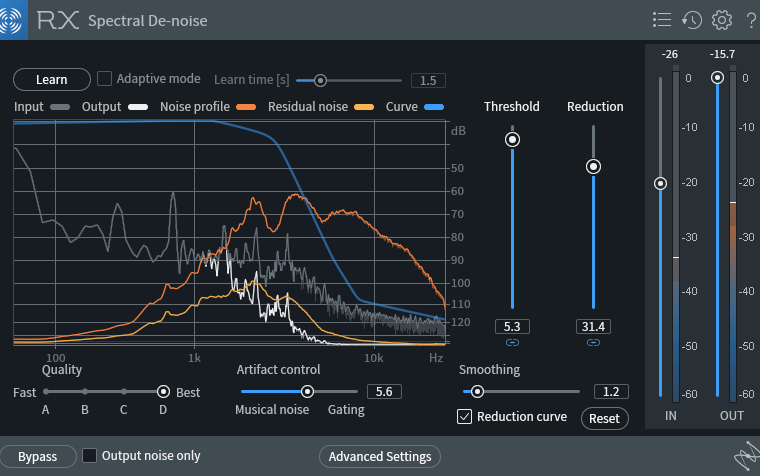Screen dimensions: 760x476
Task: Click the orange Noise profile legend swatch
Action: [x=246, y=107]
